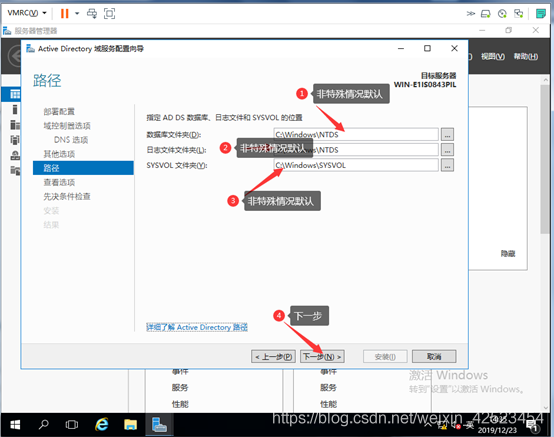Click the hard disk device icon
The height and width of the screenshot is (437, 554).
click(485, 14)
